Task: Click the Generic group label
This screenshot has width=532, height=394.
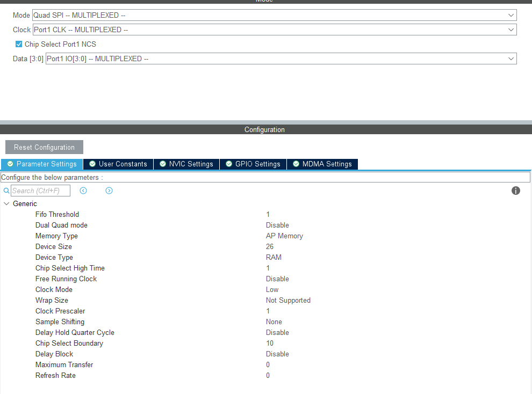Action: coord(25,203)
